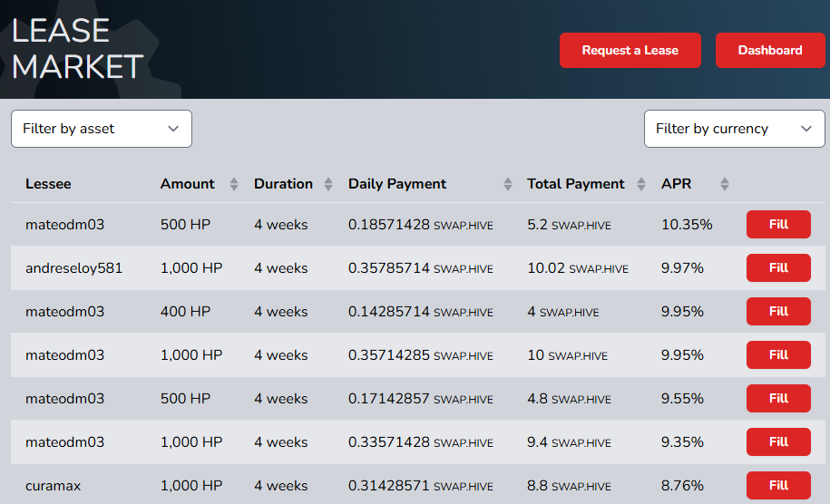Sort table by Daily Payment arrows
This screenshot has width=830, height=504.
tap(508, 184)
